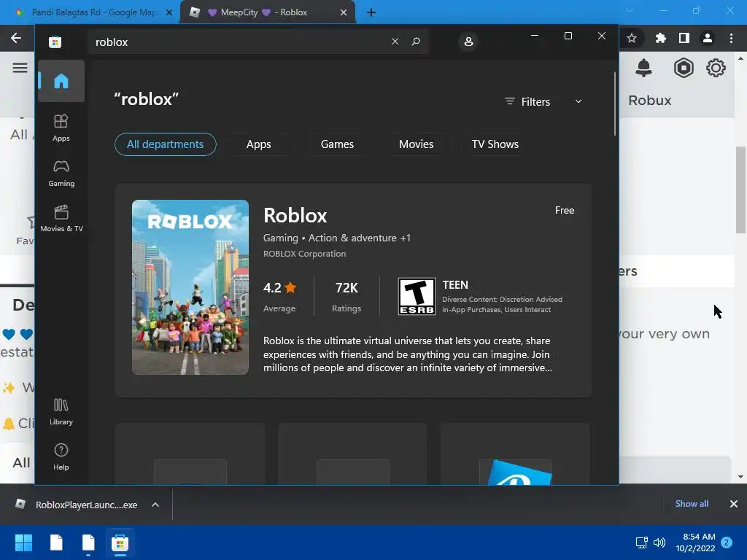This screenshot has height=560, width=747.
Task: Close the Google Maps browser tab
Action: click(x=169, y=12)
